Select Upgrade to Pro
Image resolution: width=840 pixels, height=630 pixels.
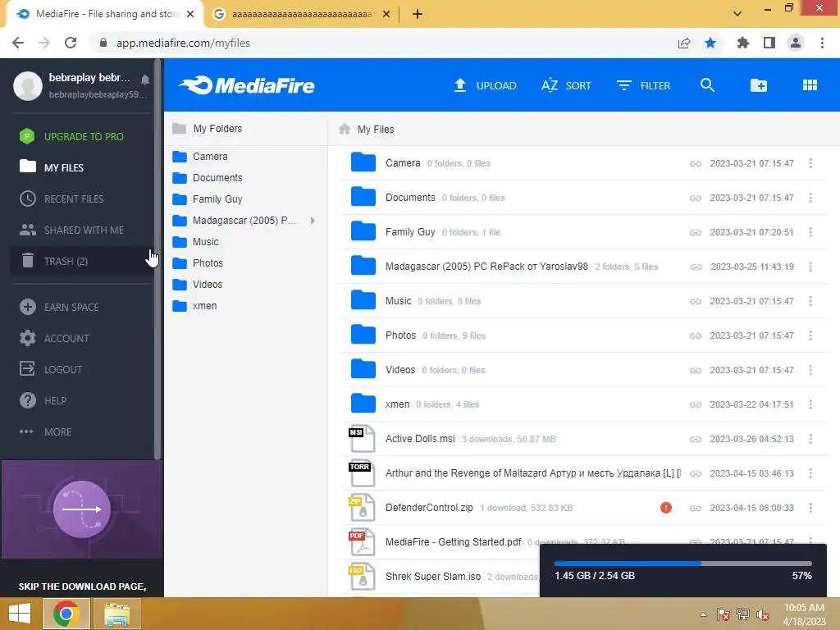71,137
